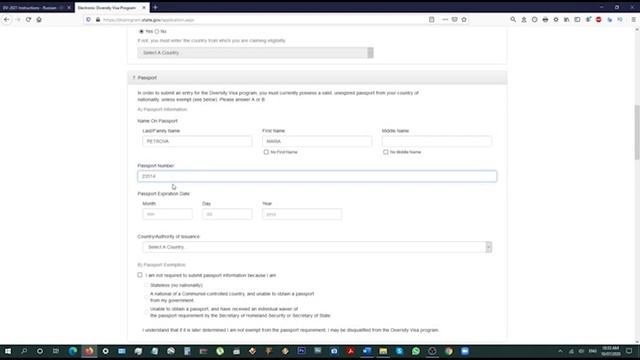
Task: Open a new browser tab with plus
Action: click(155, 7)
